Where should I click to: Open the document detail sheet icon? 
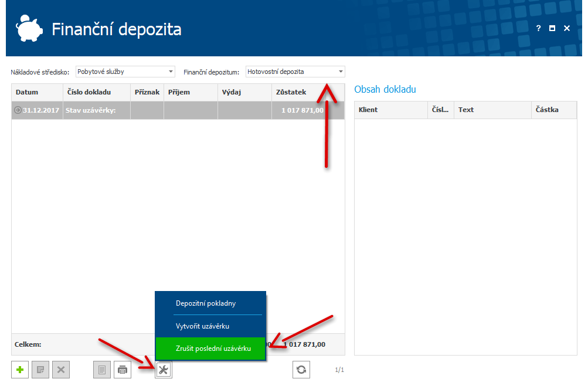(102, 370)
